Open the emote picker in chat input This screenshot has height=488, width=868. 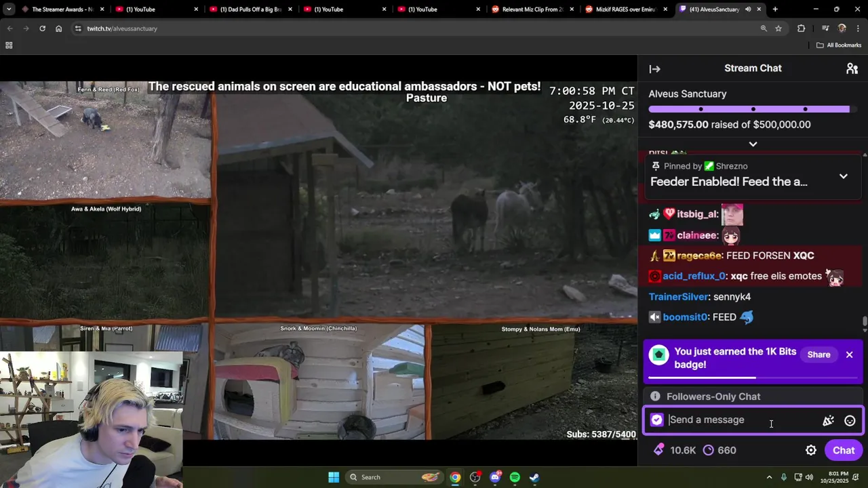point(850,421)
